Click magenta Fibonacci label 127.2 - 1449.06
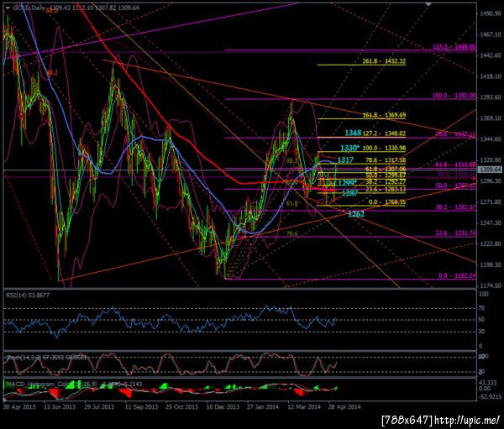This screenshot has height=429, width=504. coord(454,47)
